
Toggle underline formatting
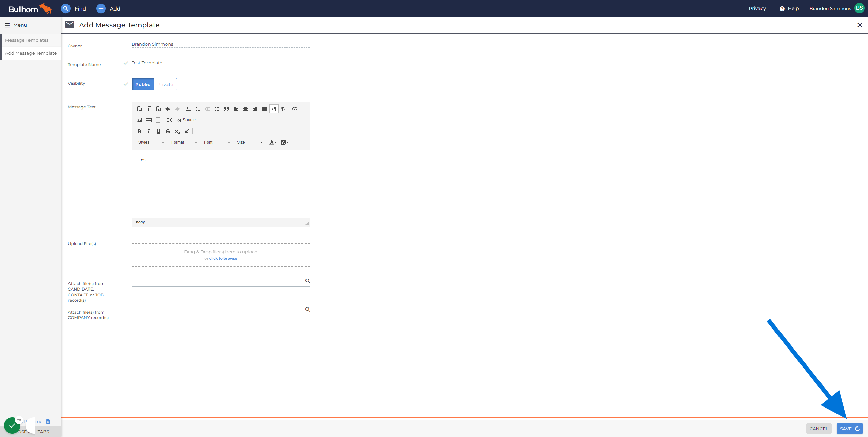(x=158, y=131)
